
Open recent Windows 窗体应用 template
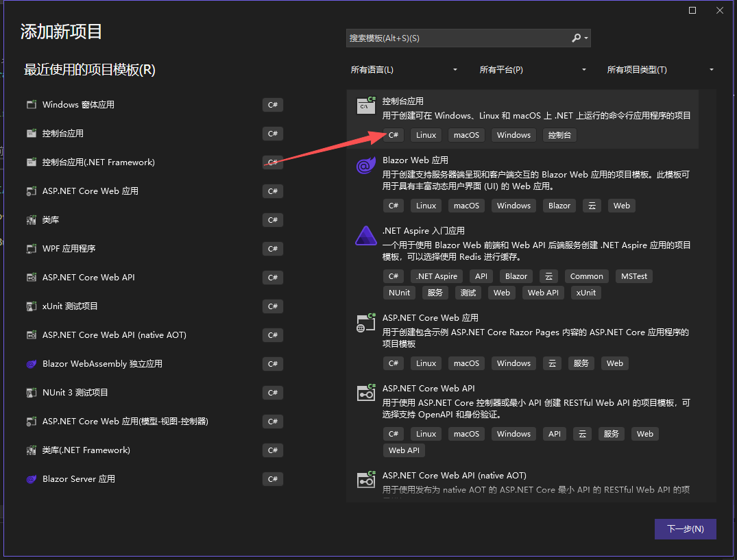pyautogui.click(x=154, y=104)
